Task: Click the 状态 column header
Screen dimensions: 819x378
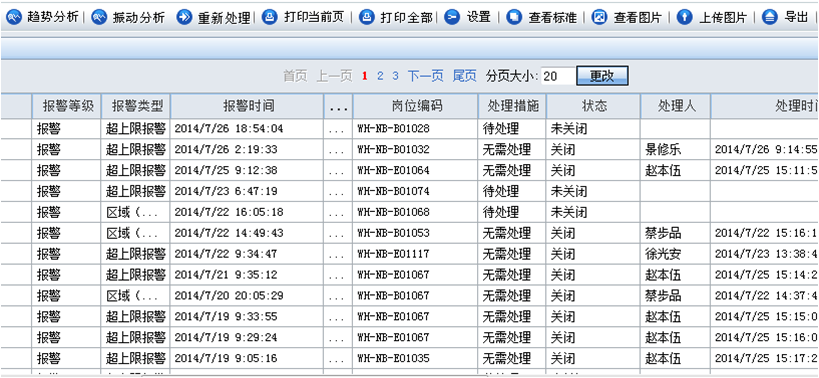Action: (x=594, y=106)
